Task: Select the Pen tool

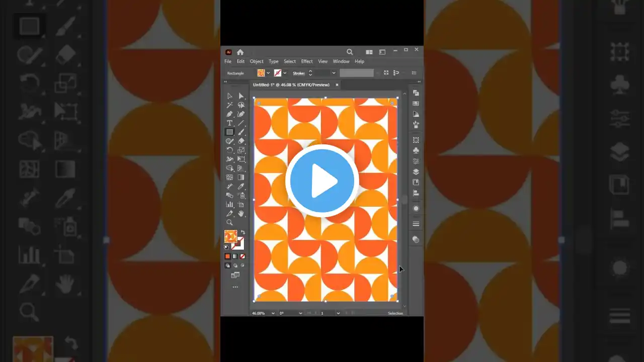Action: [x=229, y=114]
